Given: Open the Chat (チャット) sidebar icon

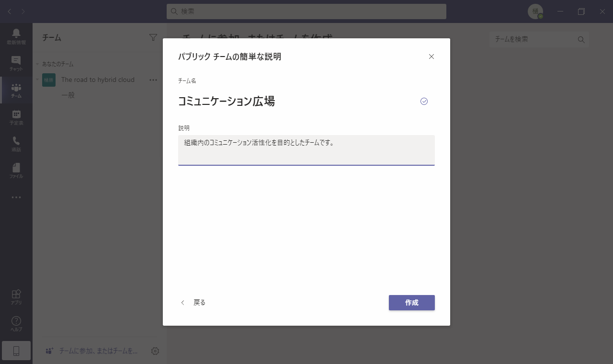Looking at the screenshot, I should [x=16, y=63].
